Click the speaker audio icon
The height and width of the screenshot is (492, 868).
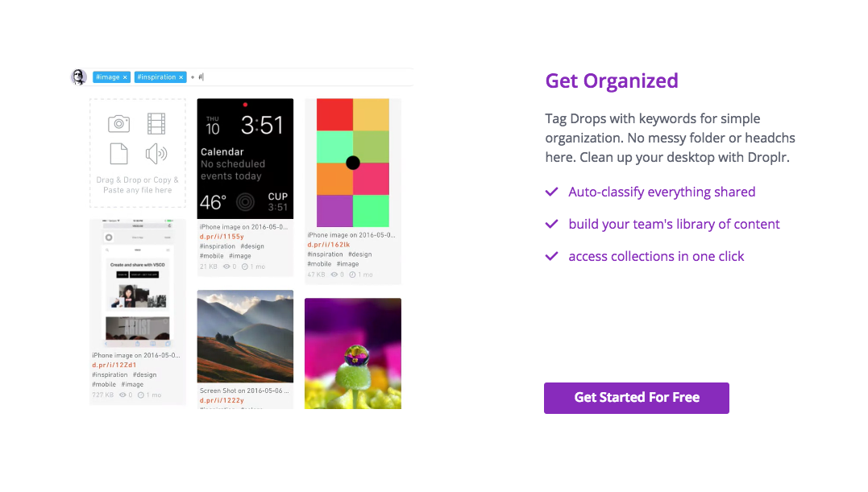tap(156, 153)
